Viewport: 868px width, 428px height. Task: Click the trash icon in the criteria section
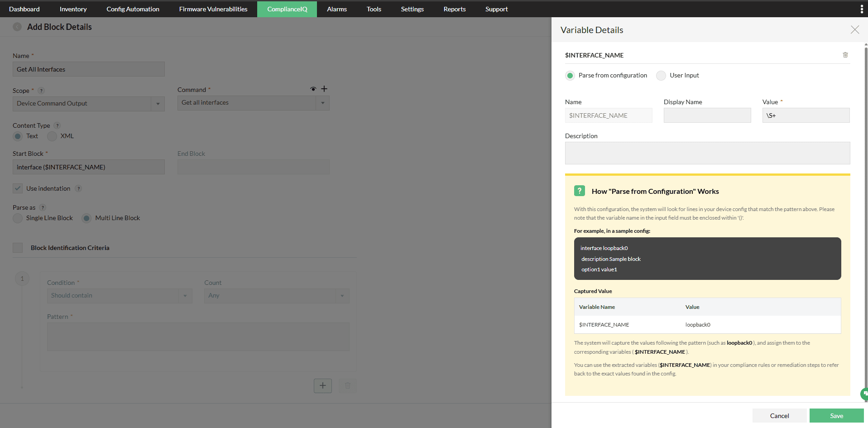point(348,385)
